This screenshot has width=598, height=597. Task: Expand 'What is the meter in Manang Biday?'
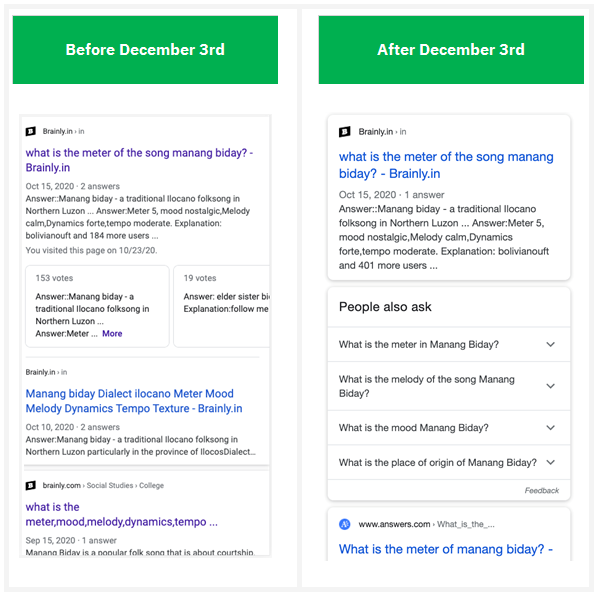449,344
